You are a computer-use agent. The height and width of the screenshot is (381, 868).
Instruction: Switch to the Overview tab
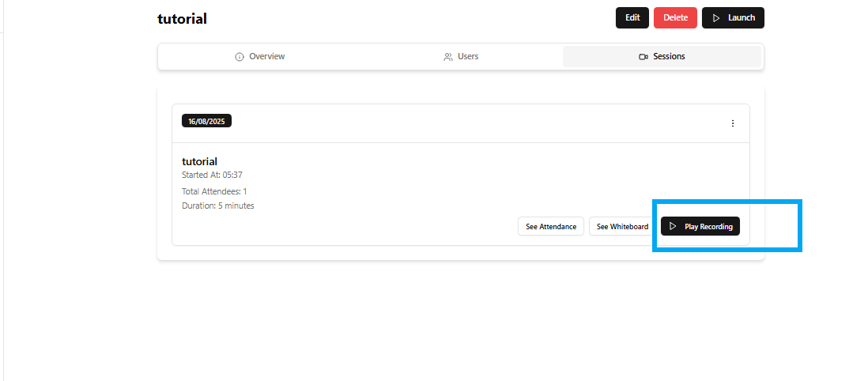(260, 57)
